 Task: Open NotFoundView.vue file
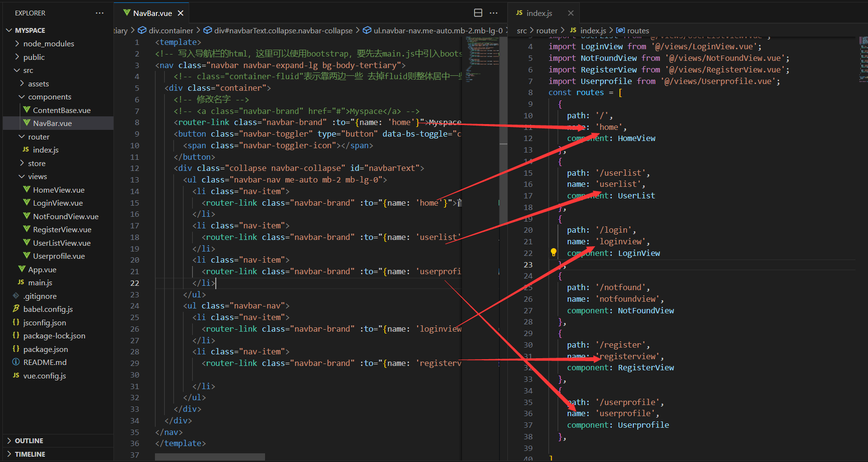[66, 216]
